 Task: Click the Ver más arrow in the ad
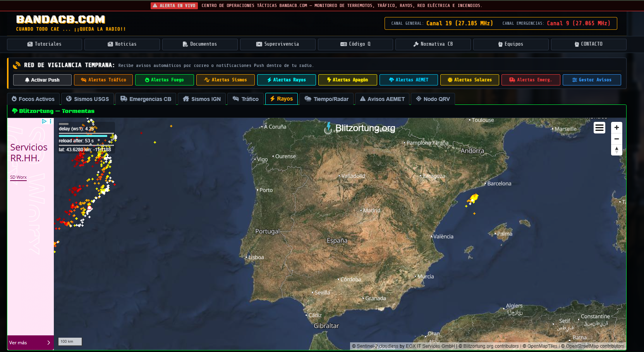[48, 343]
